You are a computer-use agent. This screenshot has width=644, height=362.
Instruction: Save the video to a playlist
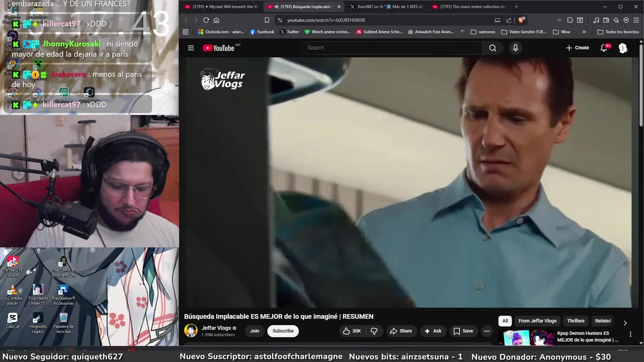[463, 331]
